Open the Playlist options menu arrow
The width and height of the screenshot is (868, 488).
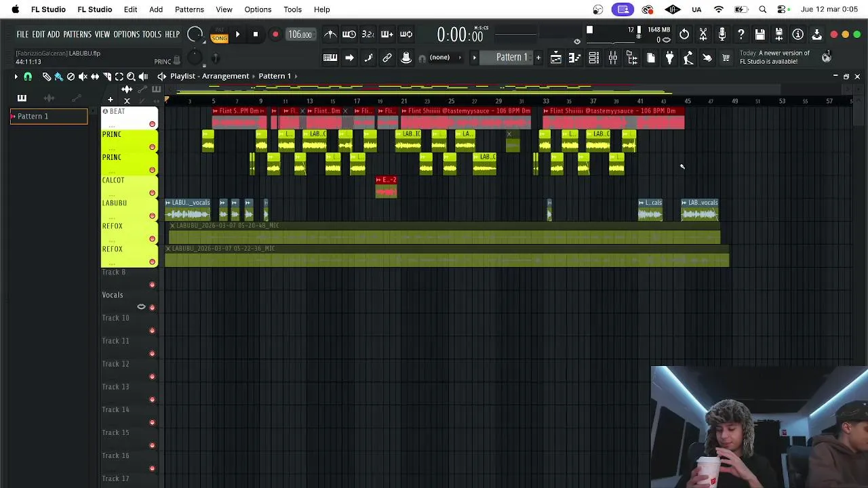tap(16, 77)
